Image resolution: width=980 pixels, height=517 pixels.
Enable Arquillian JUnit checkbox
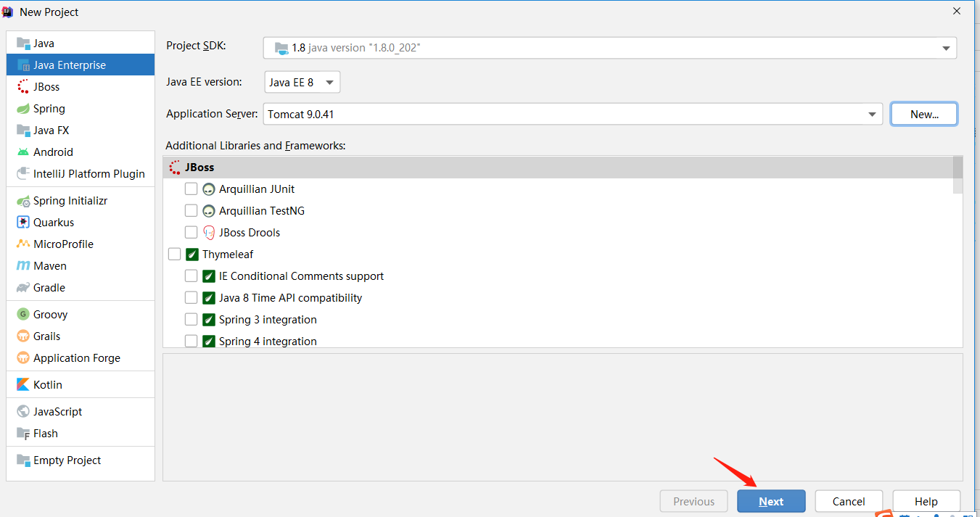click(x=191, y=189)
